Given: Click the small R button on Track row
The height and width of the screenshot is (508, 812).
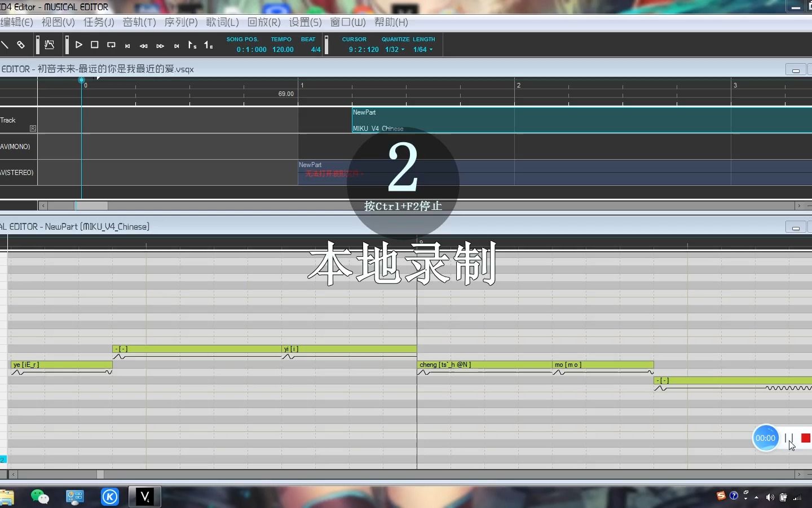Looking at the screenshot, I should 33,128.
